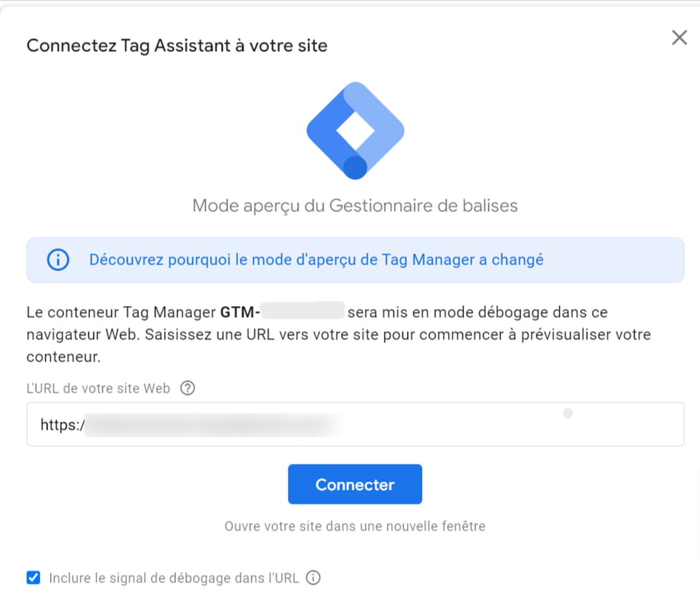The width and height of the screenshot is (700, 592).
Task: Click the info icon in the blue banner
Action: click(x=58, y=260)
